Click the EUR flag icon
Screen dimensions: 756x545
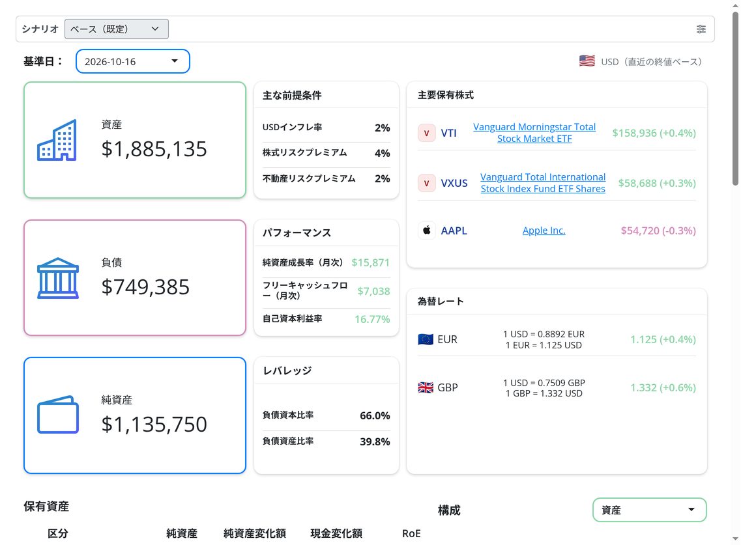(425, 340)
